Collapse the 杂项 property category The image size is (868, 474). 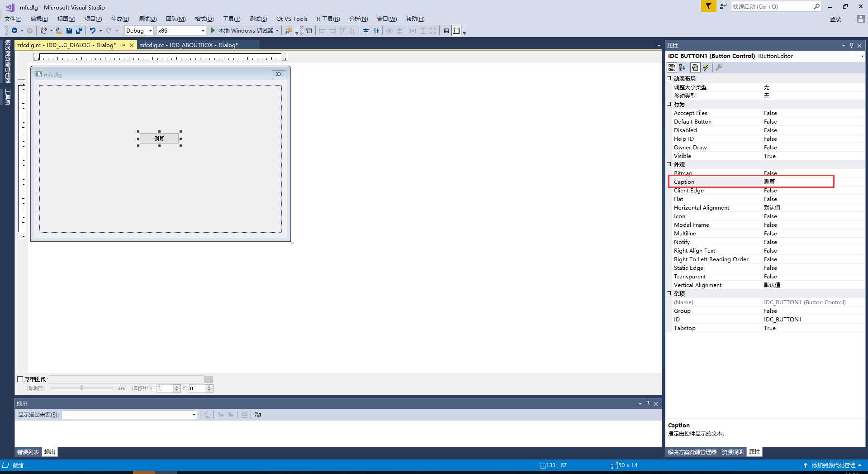click(x=669, y=293)
